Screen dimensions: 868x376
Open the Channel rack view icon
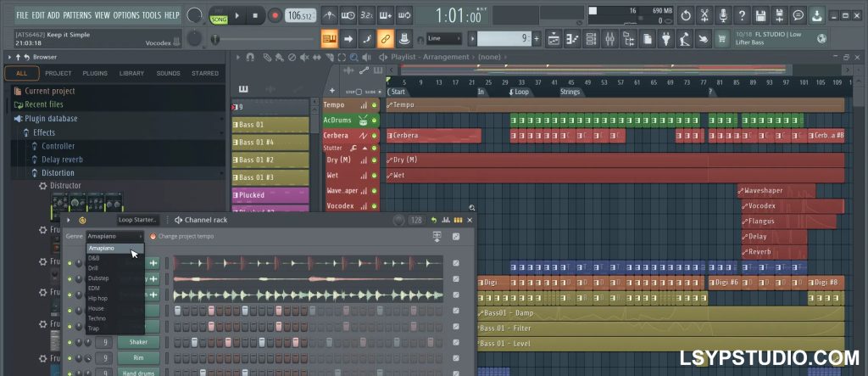pyautogui.click(x=591, y=39)
